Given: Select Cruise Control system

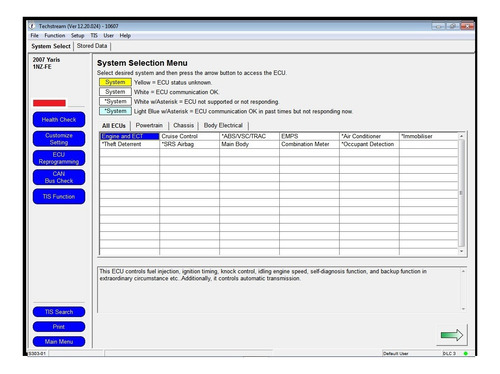Looking at the screenshot, I should [x=189, y=136].
